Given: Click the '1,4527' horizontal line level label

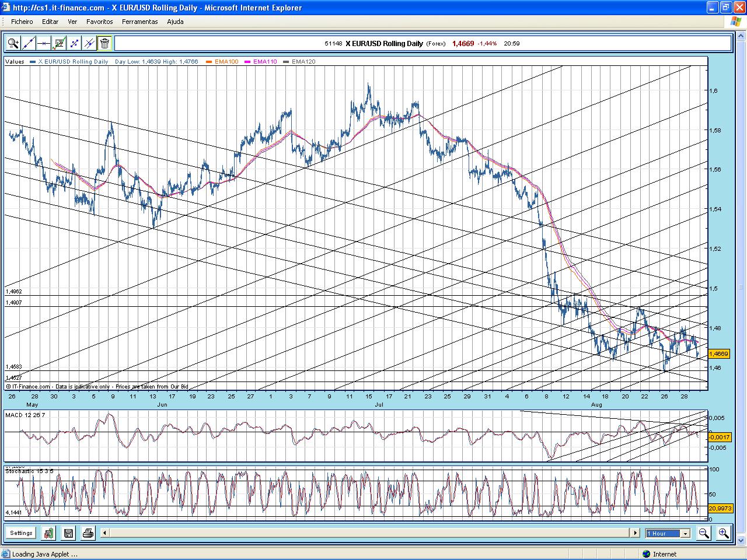Looking at the screenshot, I should coord(14,378).
